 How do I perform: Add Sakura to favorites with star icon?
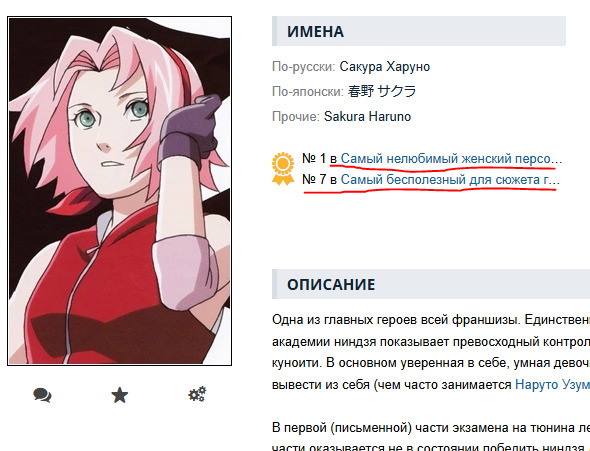coord(120,395)
